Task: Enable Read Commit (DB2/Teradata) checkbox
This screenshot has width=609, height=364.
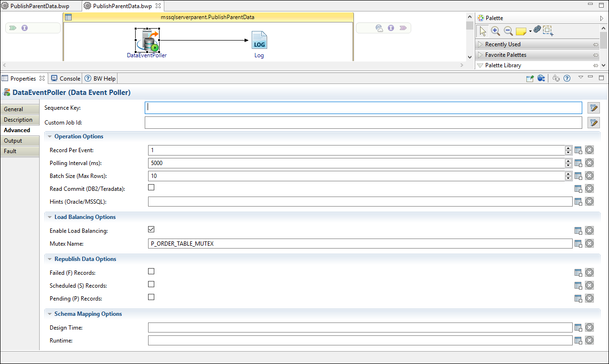Action: 151,187
